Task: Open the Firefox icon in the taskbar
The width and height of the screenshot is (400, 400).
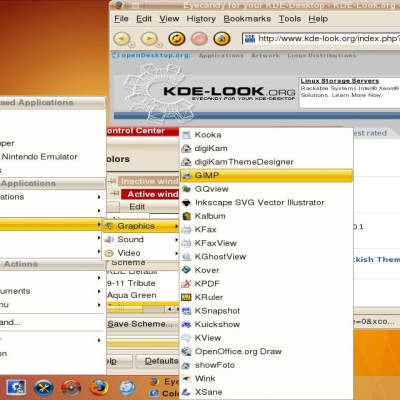Action: point(99,388)
